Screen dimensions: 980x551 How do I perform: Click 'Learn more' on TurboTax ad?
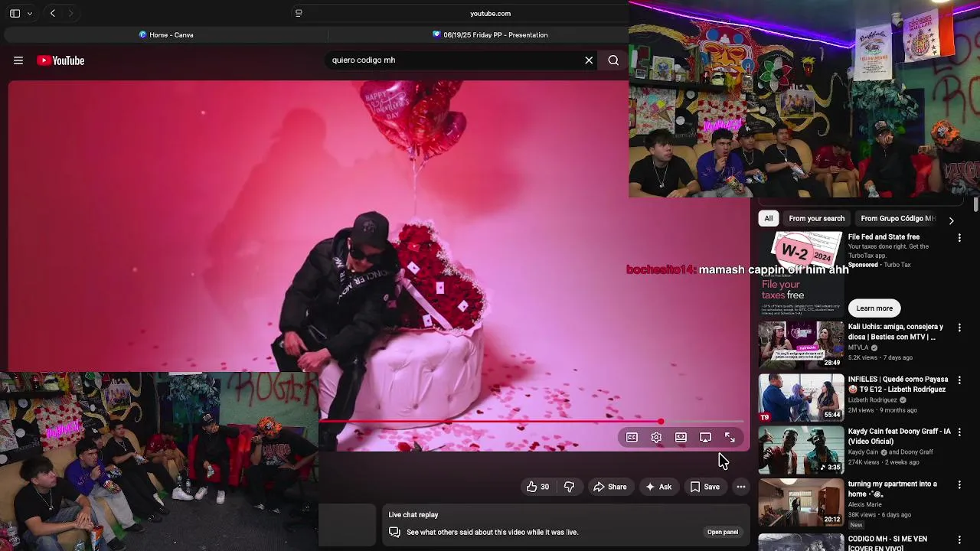(x=874, y=308)
